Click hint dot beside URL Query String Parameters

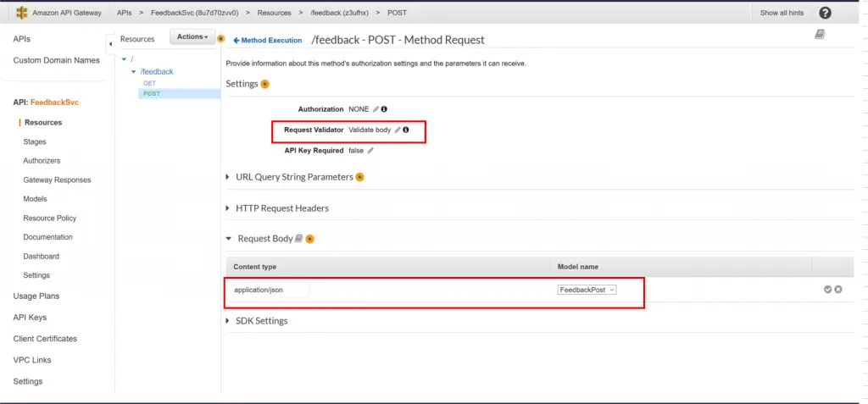point(359,177)
